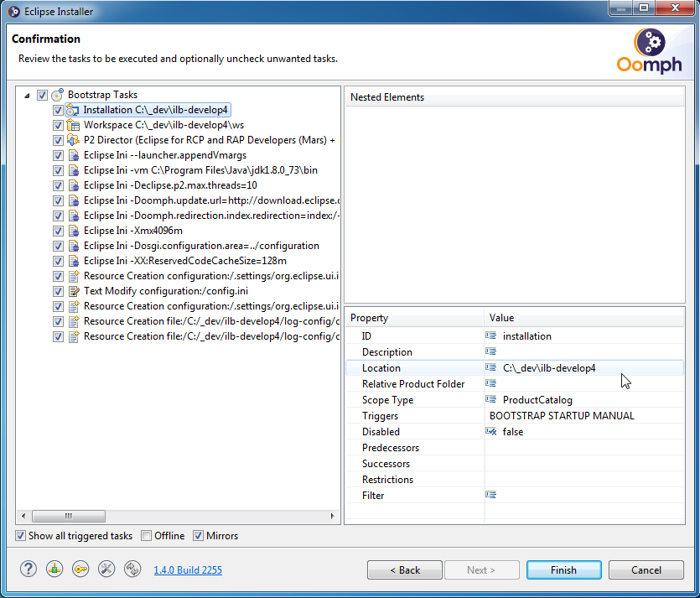This screenshot has width=700, height=598.
Task: Uncheck the Workspace task checkbox
Action: point(58,125)
